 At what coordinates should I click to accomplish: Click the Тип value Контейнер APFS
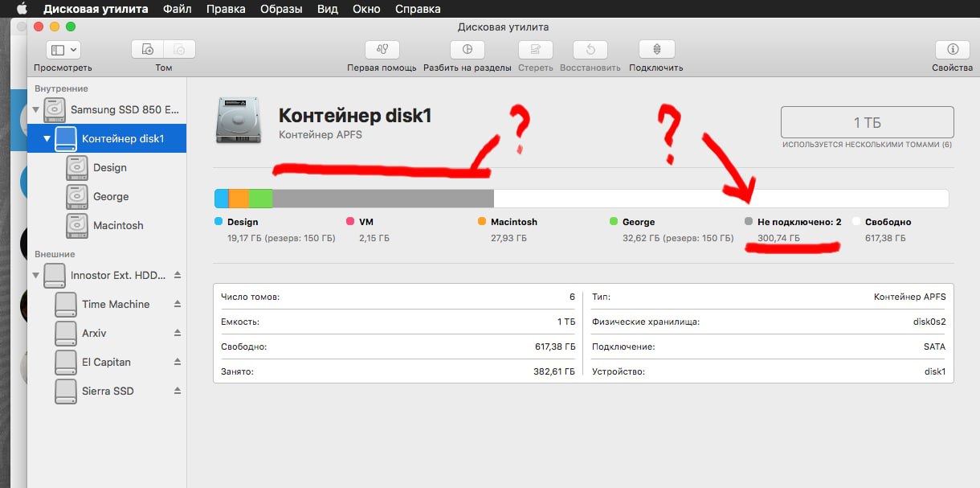tap(909, 297)
